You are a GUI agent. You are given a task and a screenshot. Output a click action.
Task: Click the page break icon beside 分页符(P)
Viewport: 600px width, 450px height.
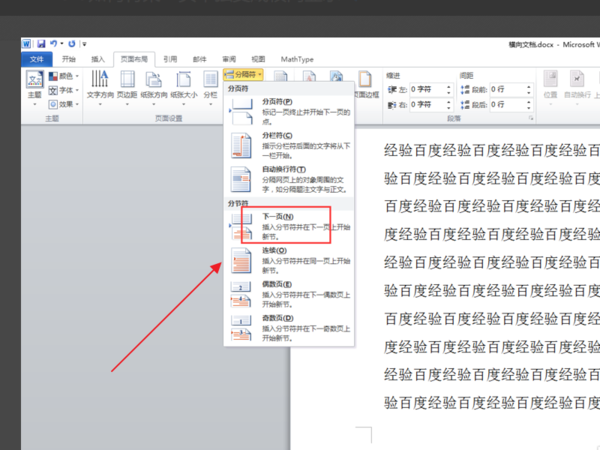tap(241, 111)
